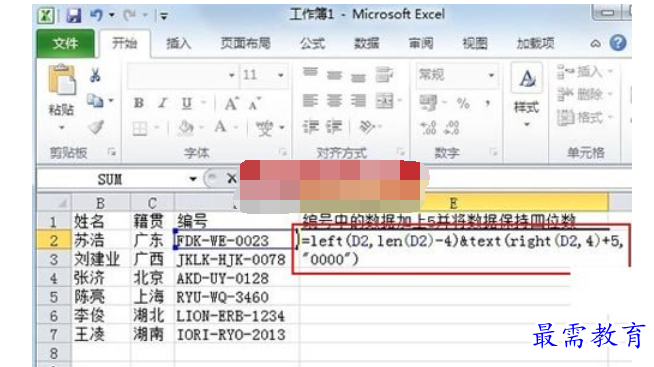Open the 字体 dialog launcher

[283, 152]
